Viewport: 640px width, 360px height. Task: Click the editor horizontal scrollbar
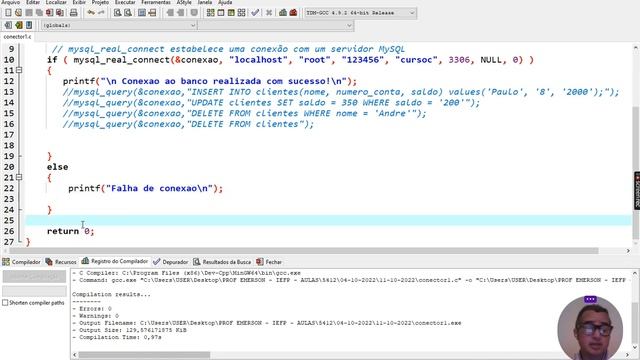point(304,251)
